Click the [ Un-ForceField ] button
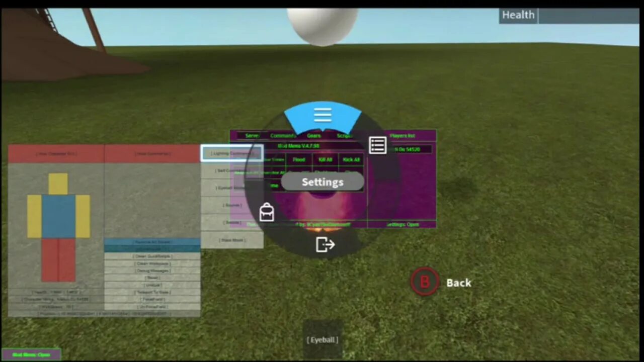644x362 pixels. tap(152, 306)
